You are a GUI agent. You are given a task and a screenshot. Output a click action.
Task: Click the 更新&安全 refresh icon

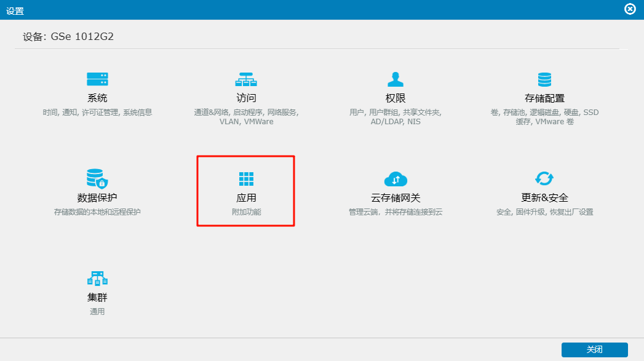(x=544, y=179)
